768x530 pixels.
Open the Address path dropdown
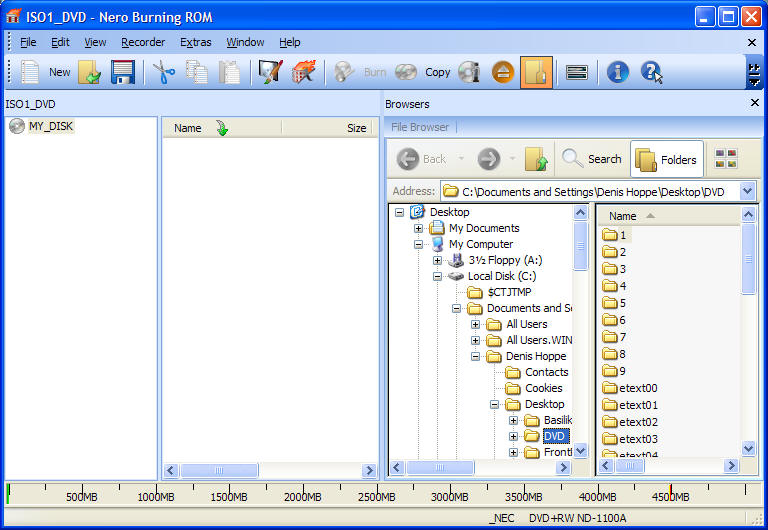(747, 191)
